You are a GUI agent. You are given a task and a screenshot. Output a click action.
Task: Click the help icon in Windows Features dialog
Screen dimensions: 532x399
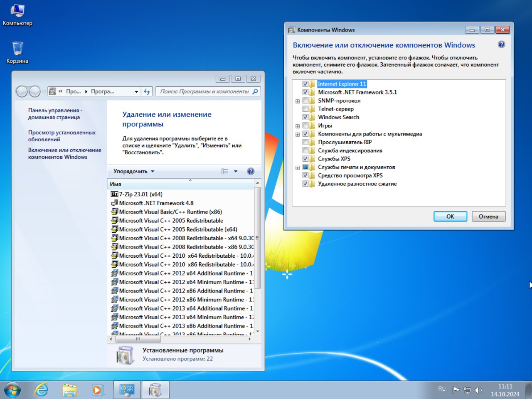502,44
